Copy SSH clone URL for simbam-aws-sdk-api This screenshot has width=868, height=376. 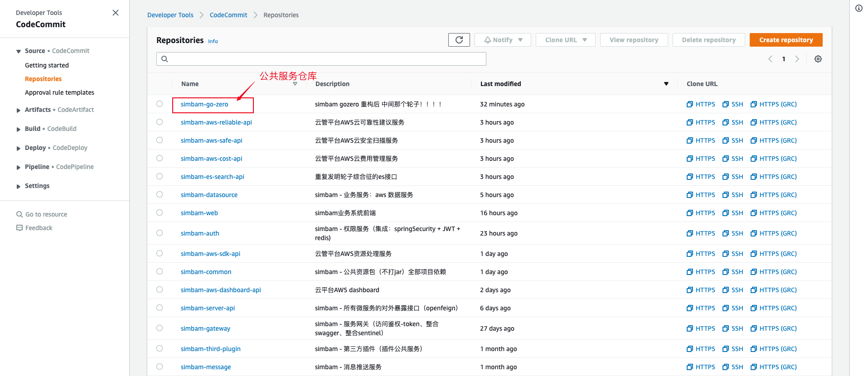(x=733, y=254)
